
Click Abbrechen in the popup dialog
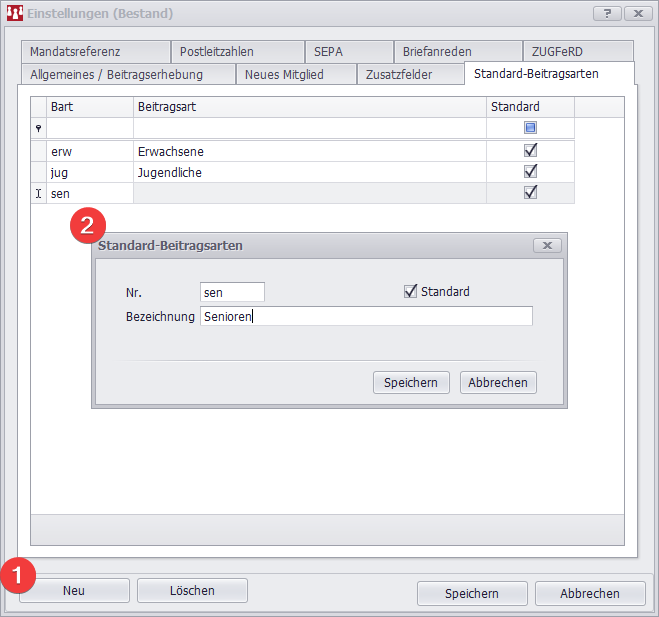pyautogui.click(x=498, y=382)
